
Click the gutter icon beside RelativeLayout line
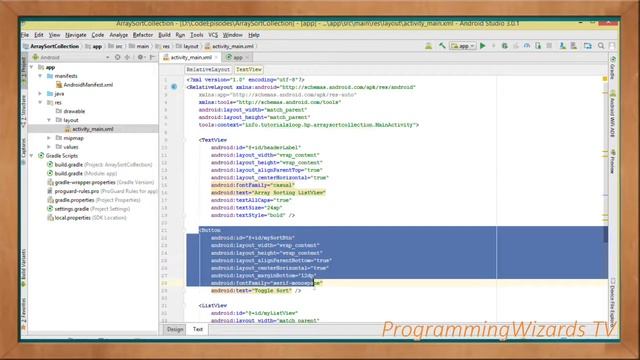point(174,87)
